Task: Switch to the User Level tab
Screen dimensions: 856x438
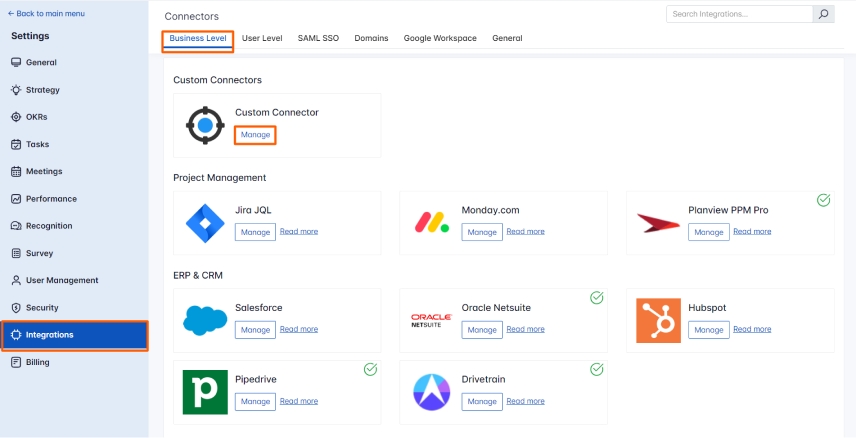Action: coord(262,38)
